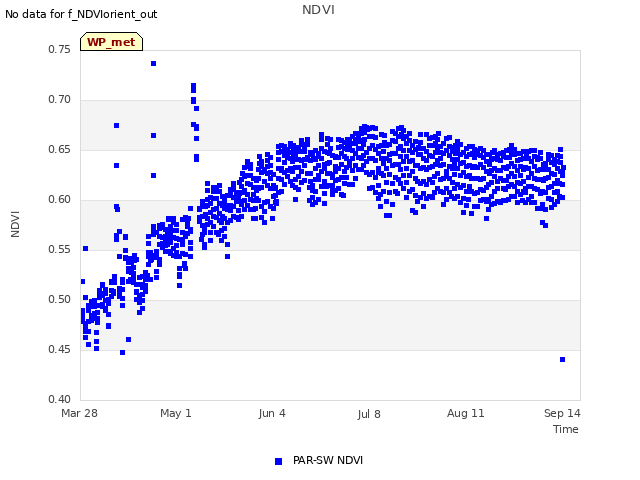Select the PAR-SW NDVI legend text
This screenshot has width=640, height=480.
click(328, 460)
